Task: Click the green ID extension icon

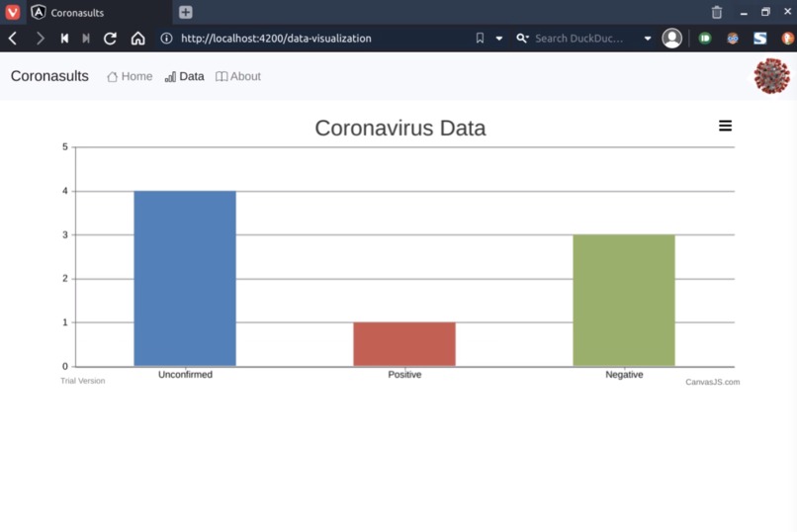Action: click(x=705, y=39)
